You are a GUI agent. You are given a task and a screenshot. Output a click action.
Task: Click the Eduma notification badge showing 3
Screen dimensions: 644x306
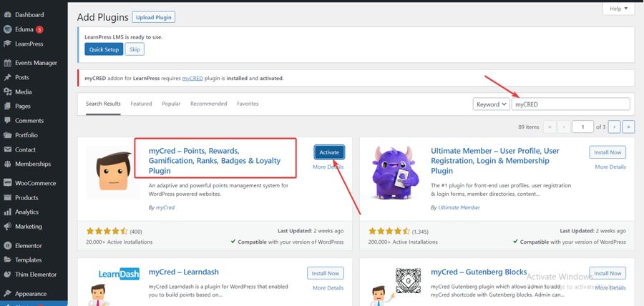[39, 29]
